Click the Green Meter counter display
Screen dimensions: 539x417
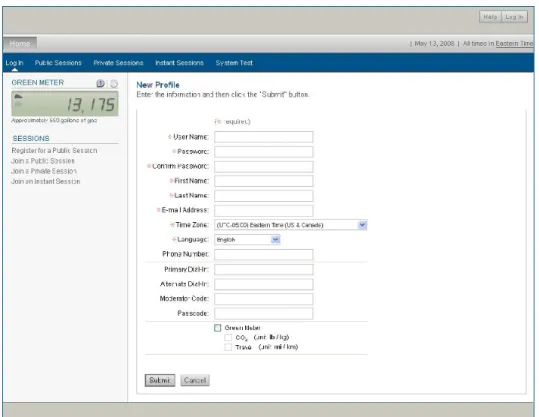coord(65,103)
